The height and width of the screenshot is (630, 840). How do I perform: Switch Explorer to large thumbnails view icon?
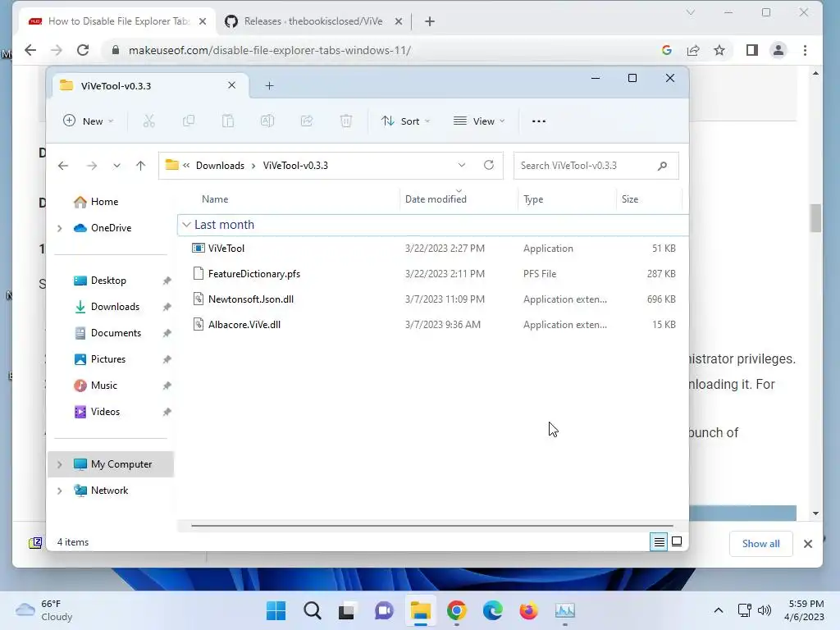pyautogui.click(x=677, y=542)
